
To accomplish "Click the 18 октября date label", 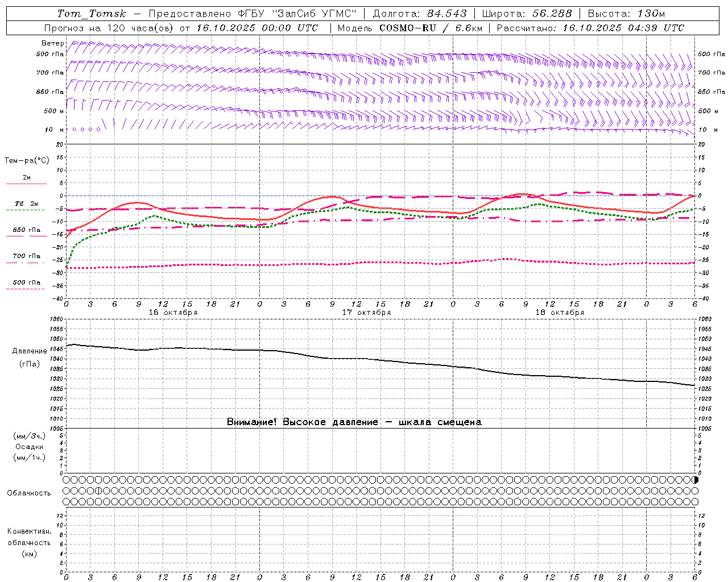I will (x=560, y=313).
